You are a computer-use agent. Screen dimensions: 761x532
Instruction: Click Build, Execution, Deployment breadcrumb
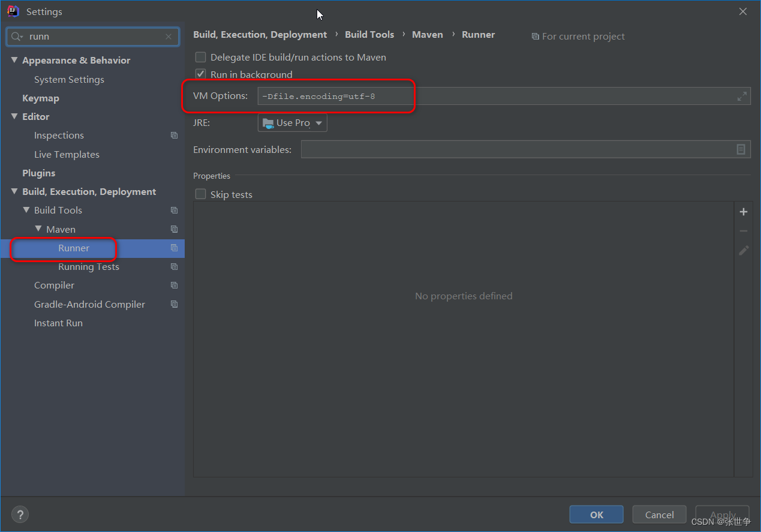(x=260, y=35)
